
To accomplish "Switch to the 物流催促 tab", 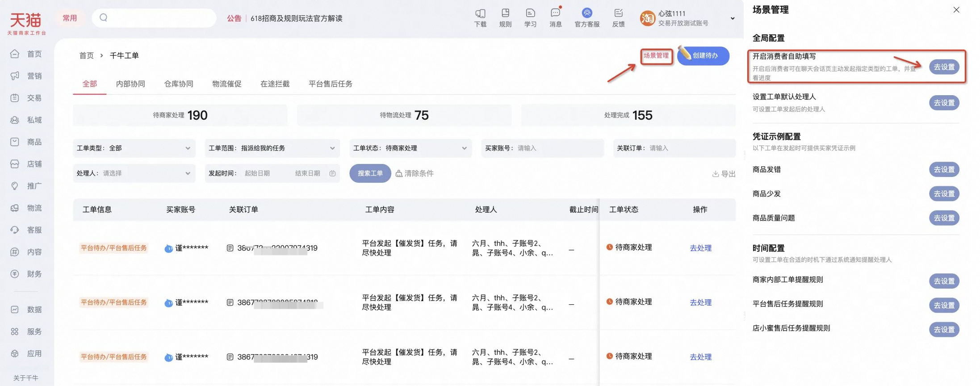I will point(227,84).
